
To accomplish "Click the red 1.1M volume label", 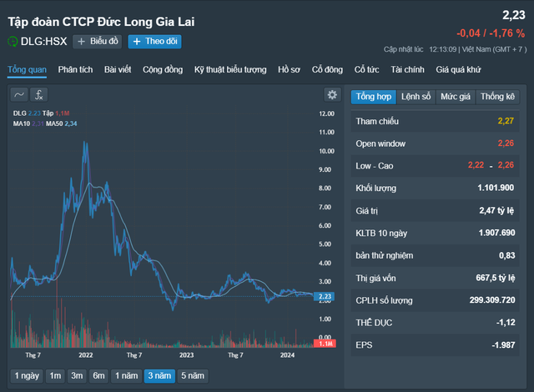I will tap(326, 344).
